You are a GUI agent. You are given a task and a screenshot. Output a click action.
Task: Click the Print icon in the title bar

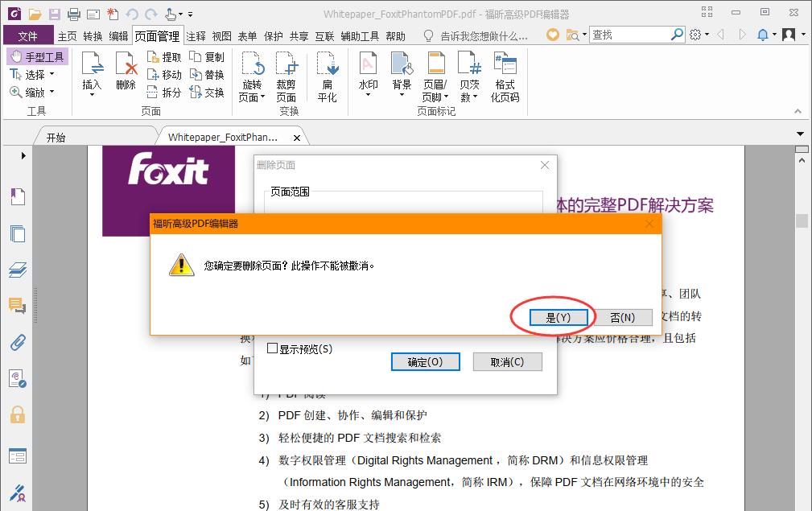click(x=74, y=14)
